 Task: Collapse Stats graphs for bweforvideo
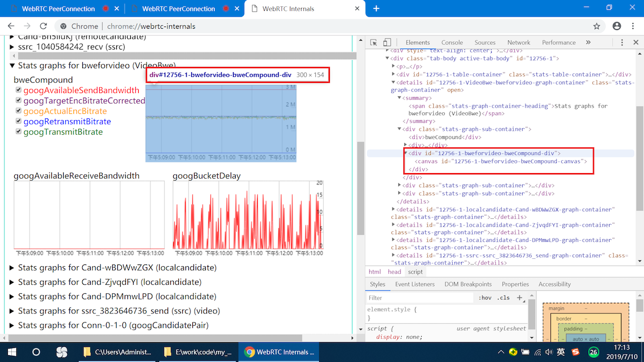click(x=13, y=66)
